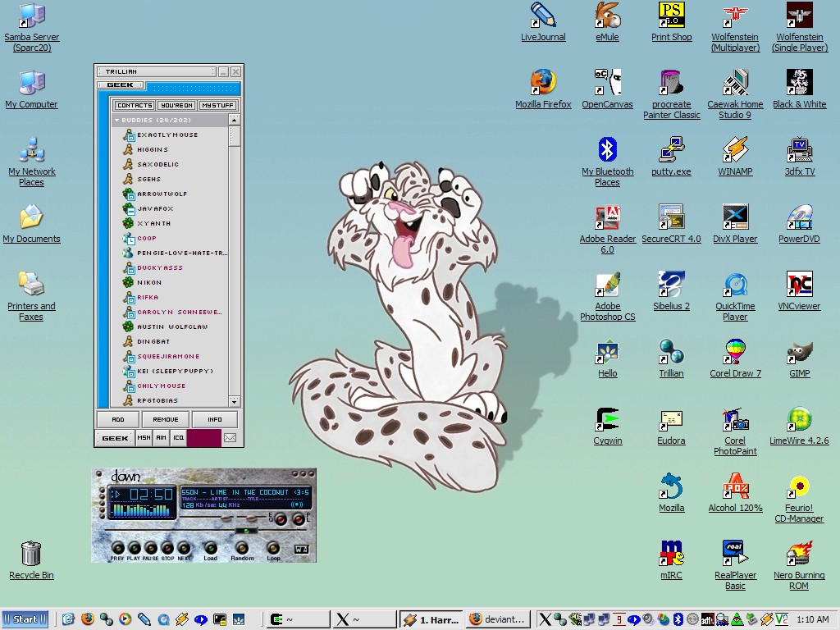Toggle AIM connection in Trillian
The width and height of the screenshot is (840, 630).
(x=162, y=438)
